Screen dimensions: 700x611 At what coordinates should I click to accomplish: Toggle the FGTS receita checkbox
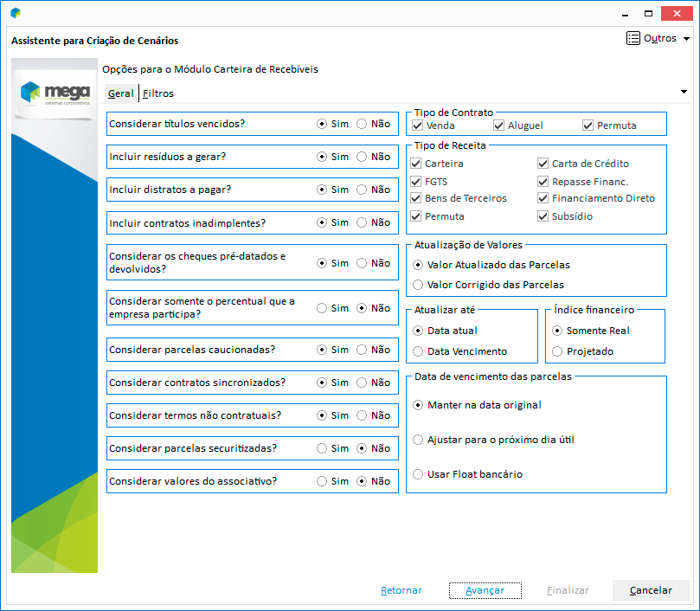[x=417, y=182]
